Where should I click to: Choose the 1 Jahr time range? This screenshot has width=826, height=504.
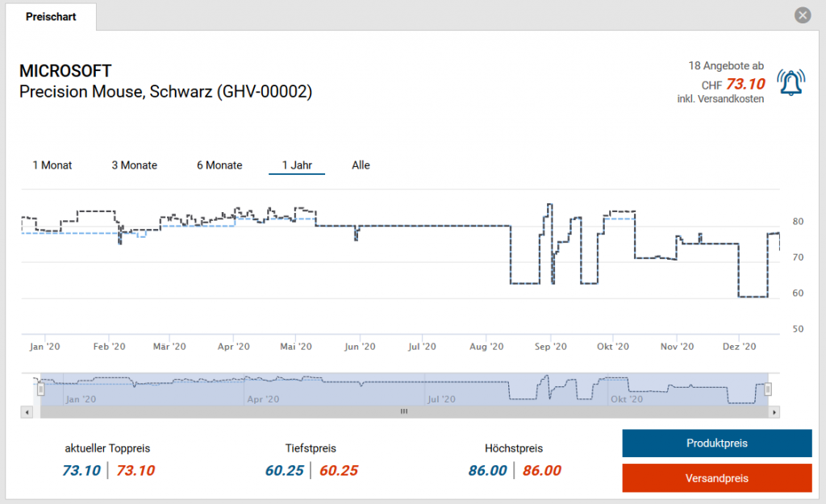297,165
